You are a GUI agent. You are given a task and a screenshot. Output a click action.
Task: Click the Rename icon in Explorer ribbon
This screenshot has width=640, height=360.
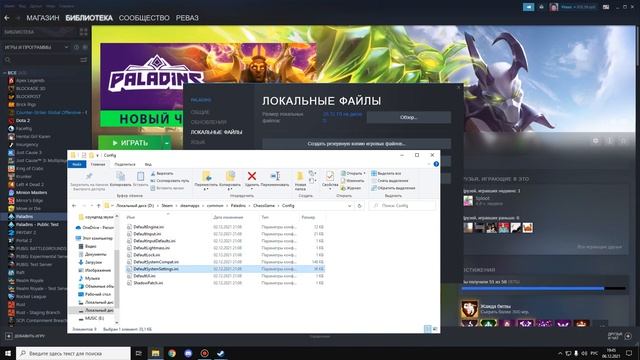coord(275,176)
